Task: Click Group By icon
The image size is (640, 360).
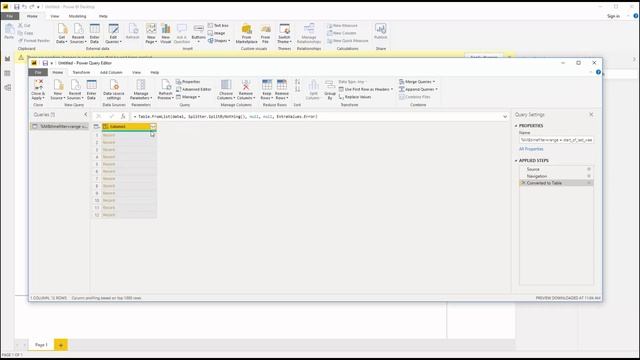Action: 330,85
